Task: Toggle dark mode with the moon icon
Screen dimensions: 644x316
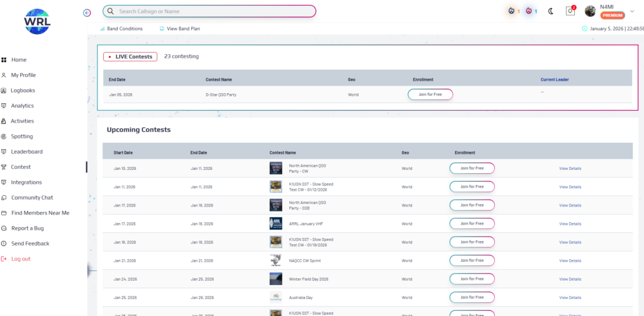Action: coord(551,11)
